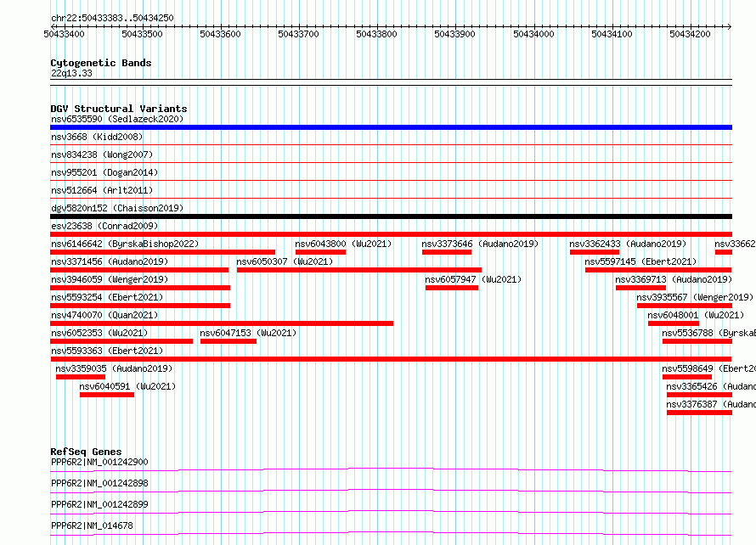
Task: Click the nsv6535590 (Sedlazeck2020) blue variant bar
Action: pos(391,127)
